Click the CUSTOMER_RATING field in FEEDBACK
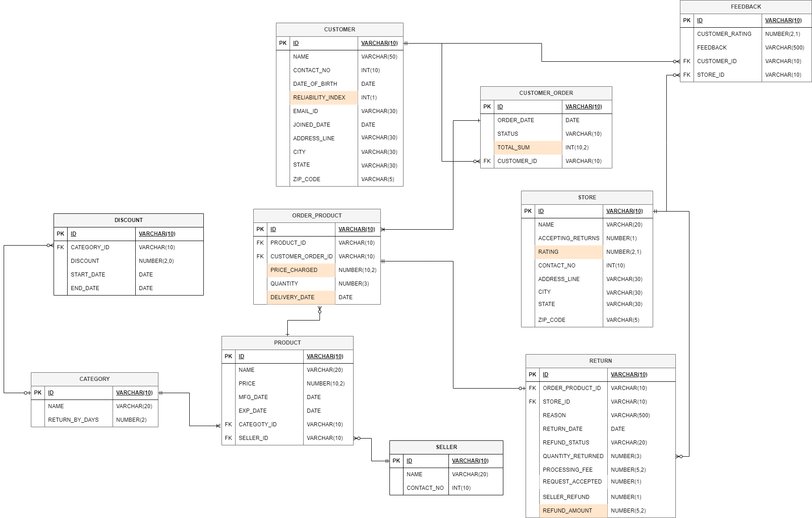The height and width of the screenshot is (518, 812). tap(724, 34)
